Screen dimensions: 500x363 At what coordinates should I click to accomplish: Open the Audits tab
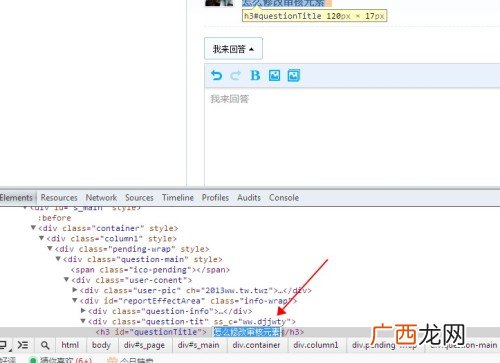point(249,198)
